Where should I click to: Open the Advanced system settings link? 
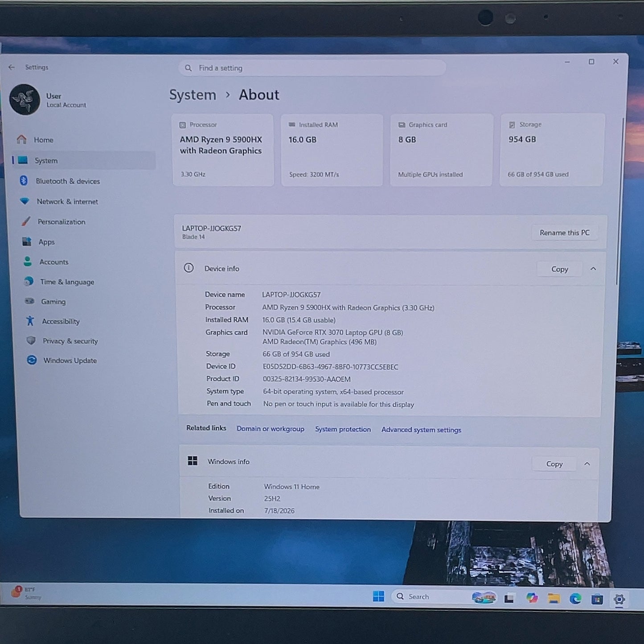coord(421,430)
